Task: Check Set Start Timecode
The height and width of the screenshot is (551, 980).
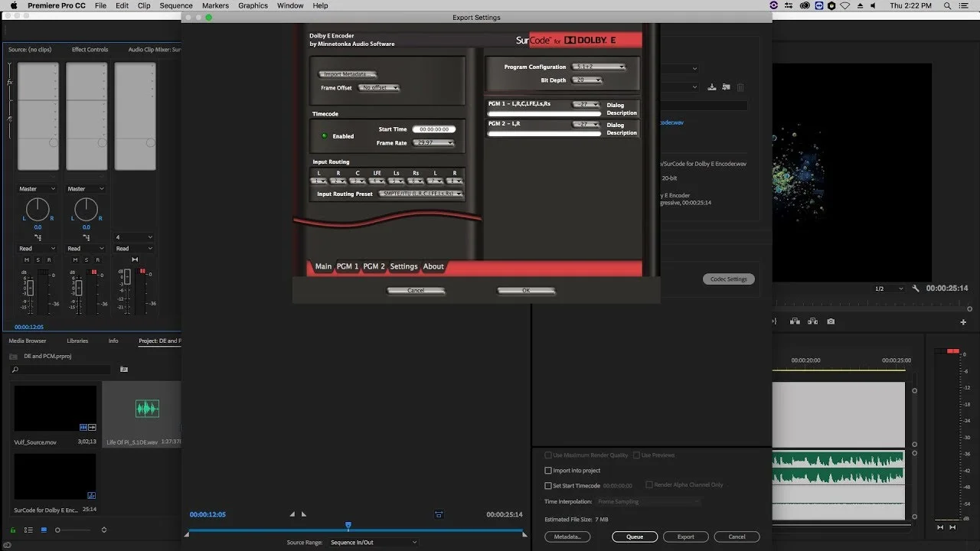Action: pos(547,485)
